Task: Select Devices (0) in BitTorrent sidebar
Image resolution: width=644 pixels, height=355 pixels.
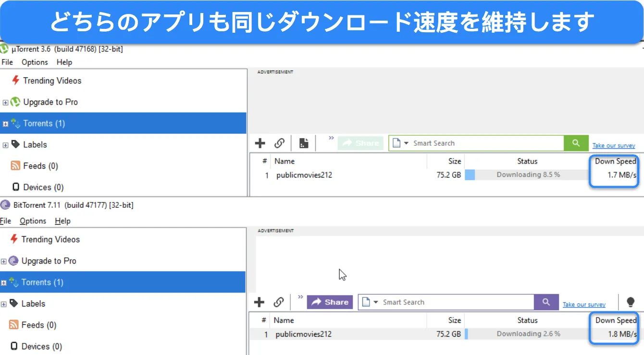Action: (36, 346)
